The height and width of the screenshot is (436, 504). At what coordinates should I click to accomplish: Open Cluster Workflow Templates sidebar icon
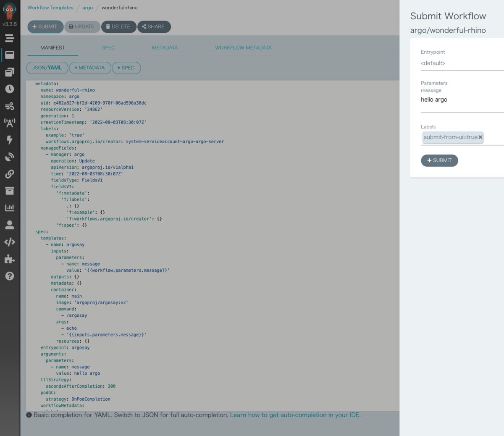coord(10,72)
